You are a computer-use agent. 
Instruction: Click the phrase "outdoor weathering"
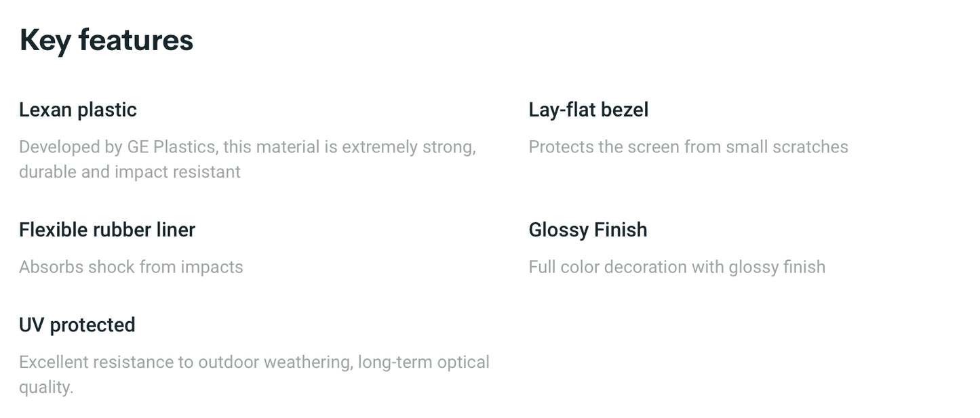tap(275, 362)
